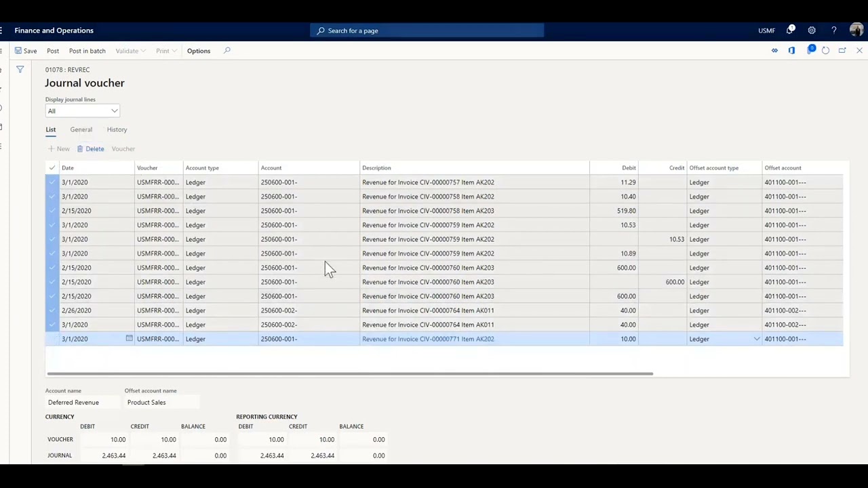Click the plus icon beside New

point(51,148)
